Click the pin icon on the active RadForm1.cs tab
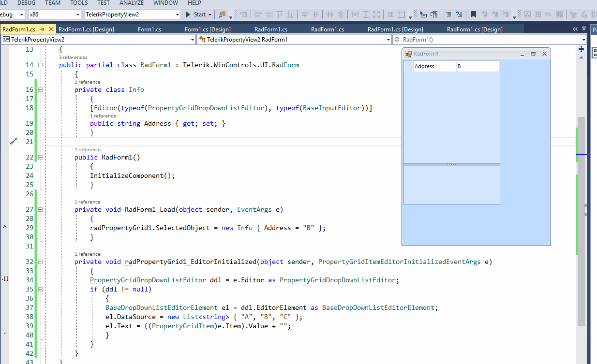 [x=43, y=29]
